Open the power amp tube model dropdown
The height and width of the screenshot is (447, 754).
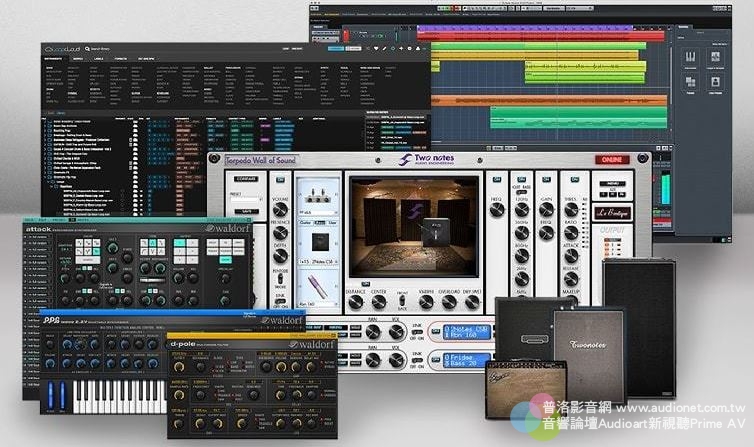[317, 212]
